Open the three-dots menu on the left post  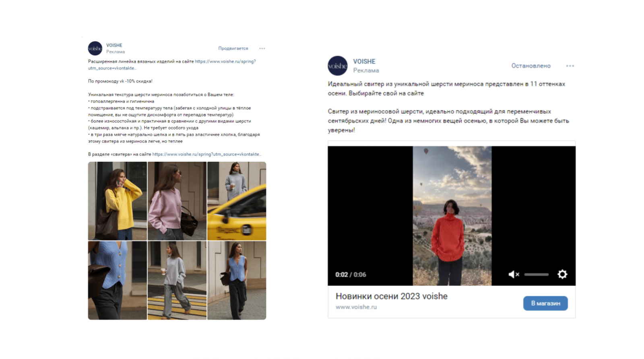tap(262, 48)
